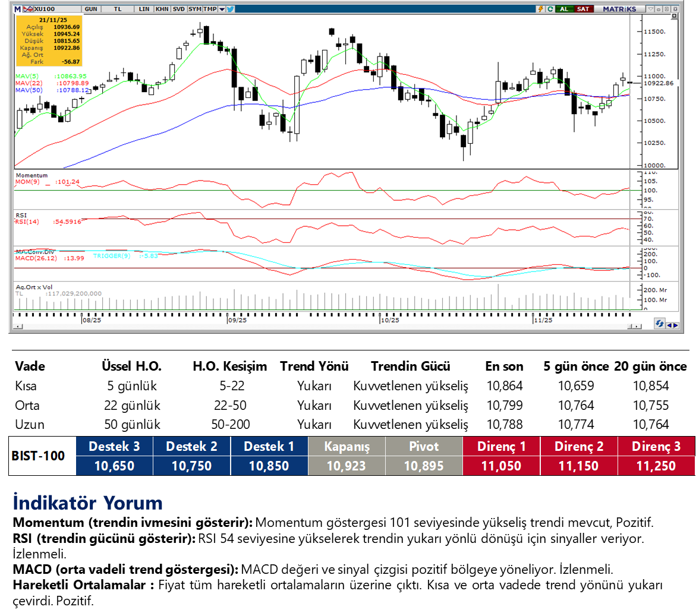Toggle the SVD chart option
This screenshot has height=616, width=696.
(178, 9)
